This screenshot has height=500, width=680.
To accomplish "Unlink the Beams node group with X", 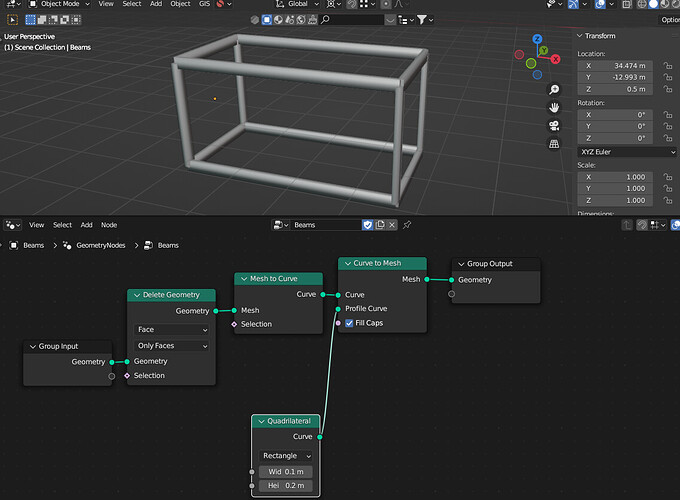I will [x=392, y=225].
